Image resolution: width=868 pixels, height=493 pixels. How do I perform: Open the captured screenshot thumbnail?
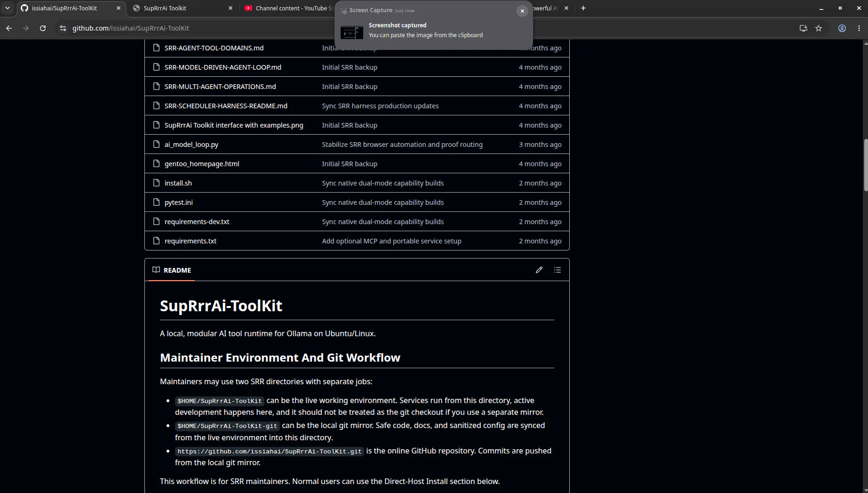click(351, 32)
